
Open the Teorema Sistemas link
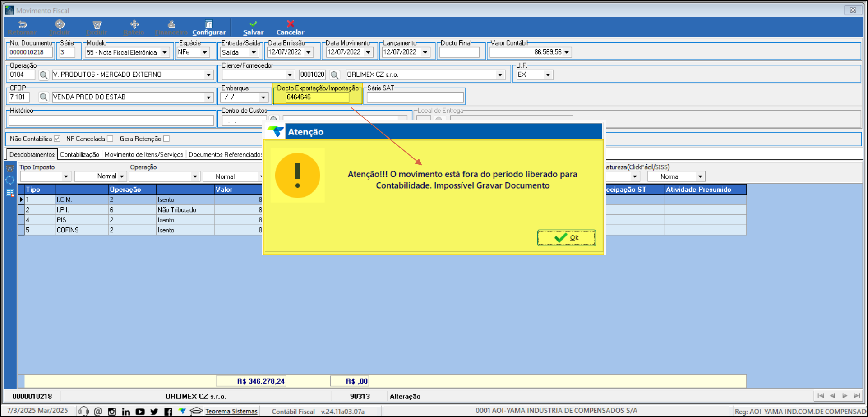point(231,411)
